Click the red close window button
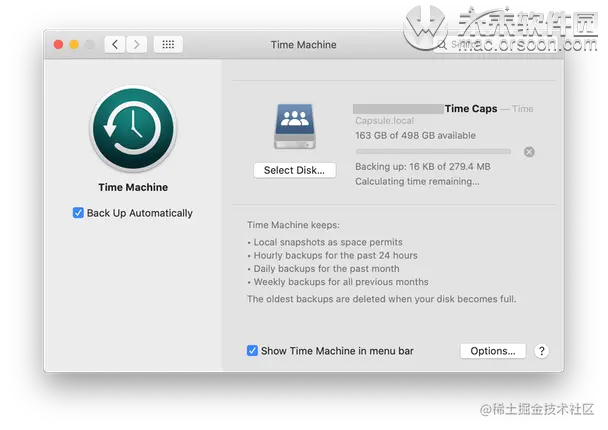Viewport: 608px width, 430px height. [x=59, y=45]
